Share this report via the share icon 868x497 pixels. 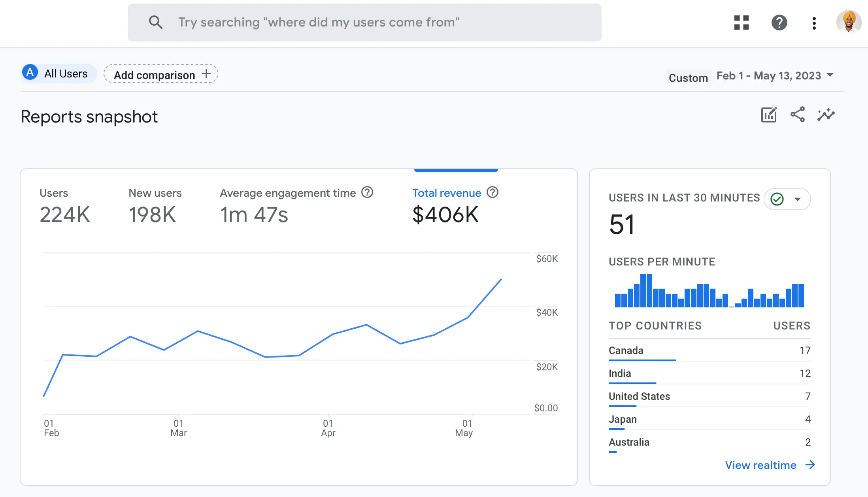click(x=797, y=115)
